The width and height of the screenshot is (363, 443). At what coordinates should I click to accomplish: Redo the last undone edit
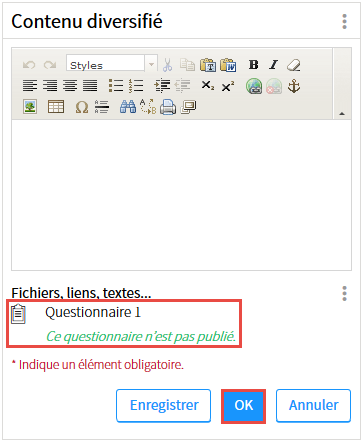50,65
